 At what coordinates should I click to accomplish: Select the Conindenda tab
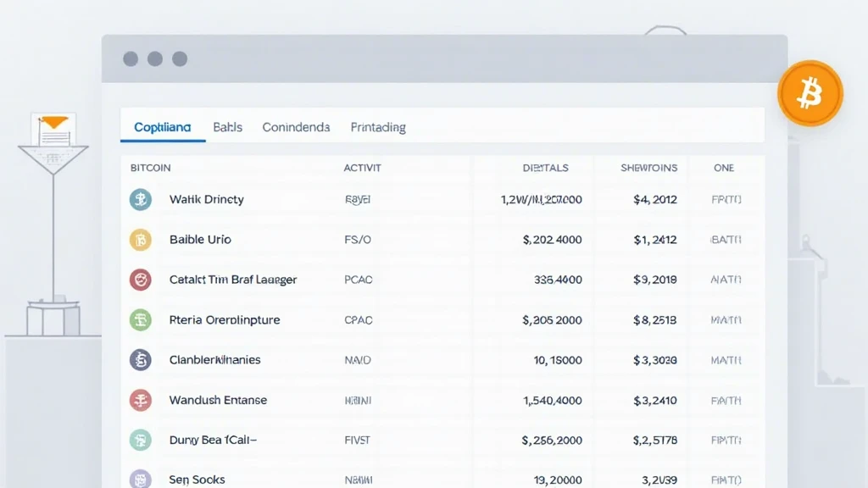(x=296, y=127)
